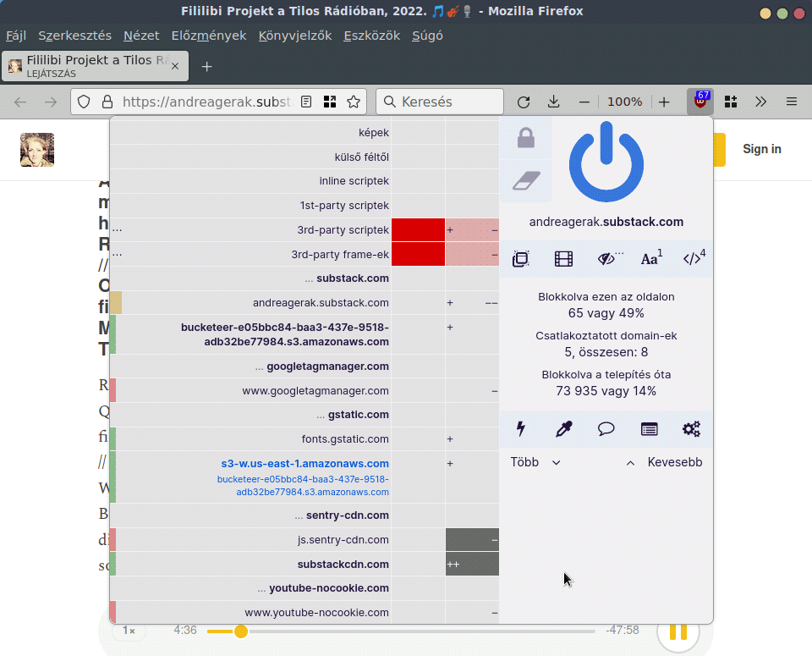Click the uBlock Origin power button
This screenshot has width=812, height=656.
606,162
